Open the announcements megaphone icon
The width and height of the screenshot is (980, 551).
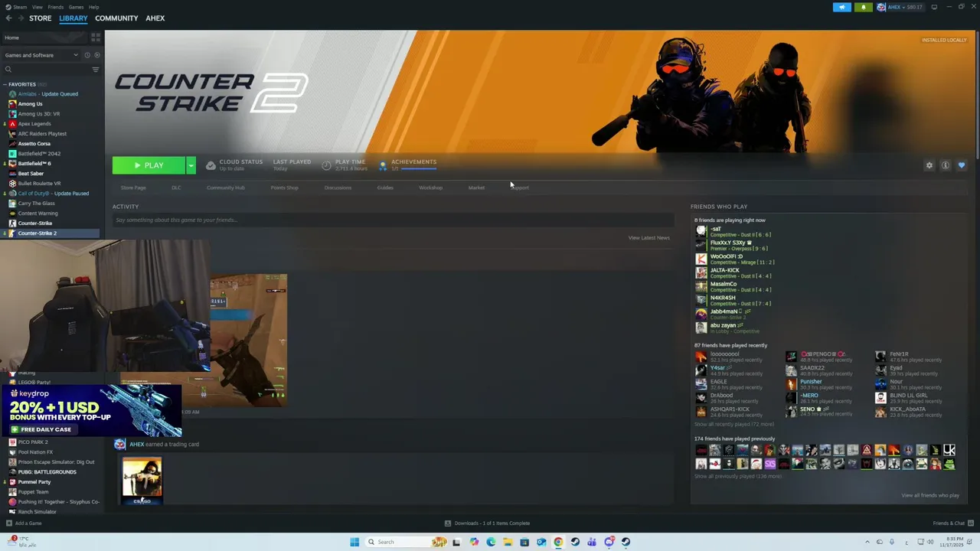[841, 7]
